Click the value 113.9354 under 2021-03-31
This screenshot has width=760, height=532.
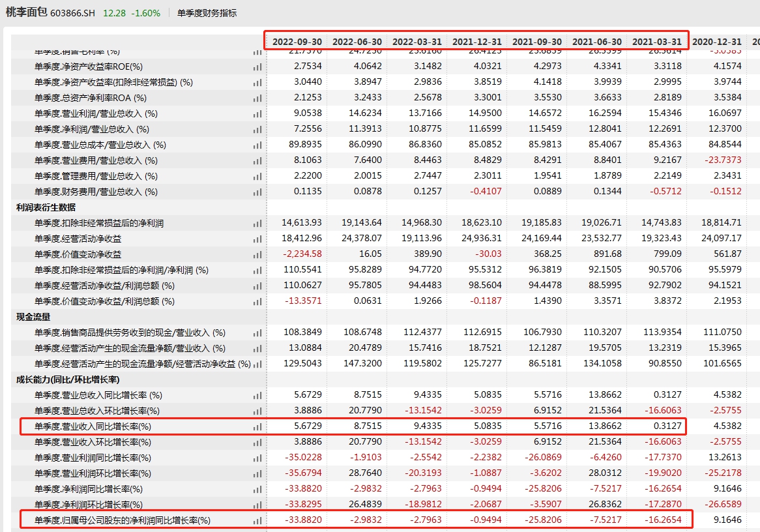662,332
